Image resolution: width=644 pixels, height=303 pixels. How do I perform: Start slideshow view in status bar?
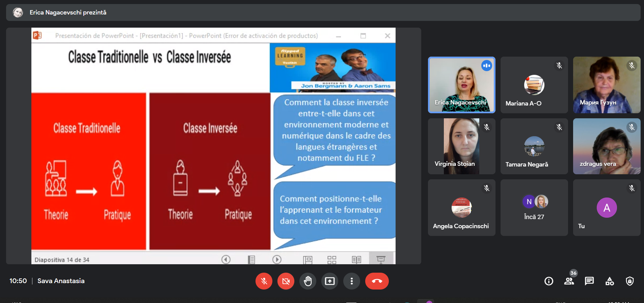381,259
